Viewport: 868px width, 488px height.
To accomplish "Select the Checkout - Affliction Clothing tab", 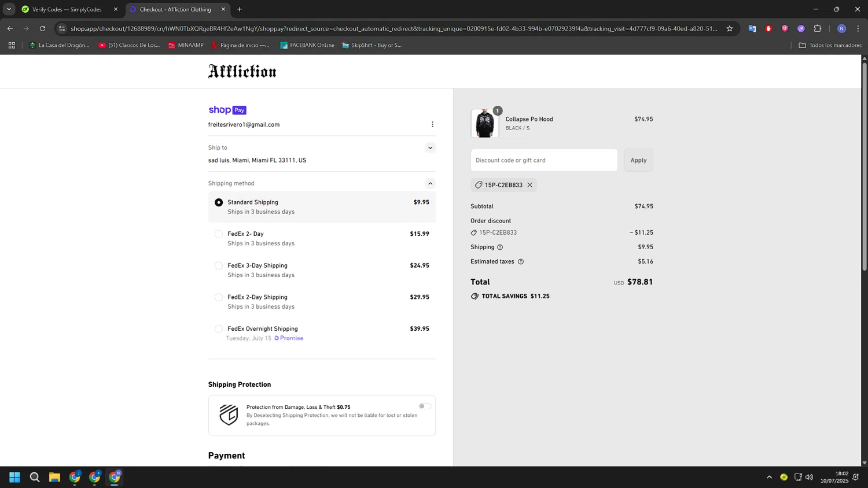I will coord(174,9).
